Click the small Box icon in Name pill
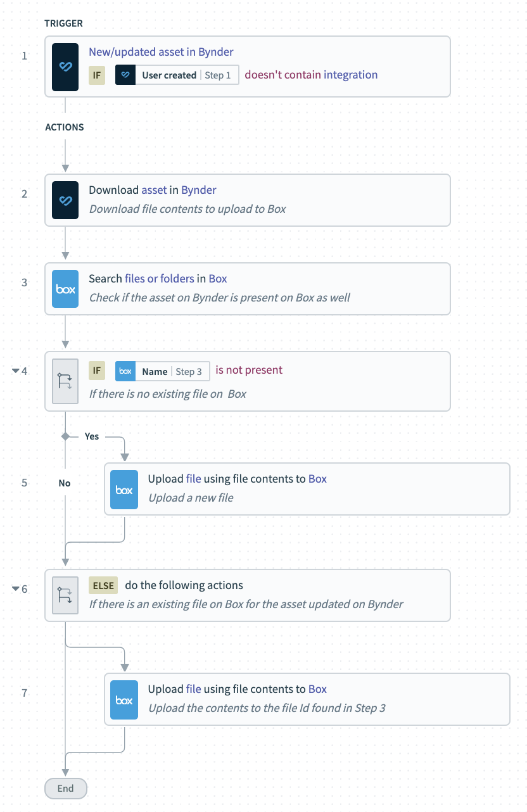The width and height of the screenshot is (527, 812). tap(125, 371)
